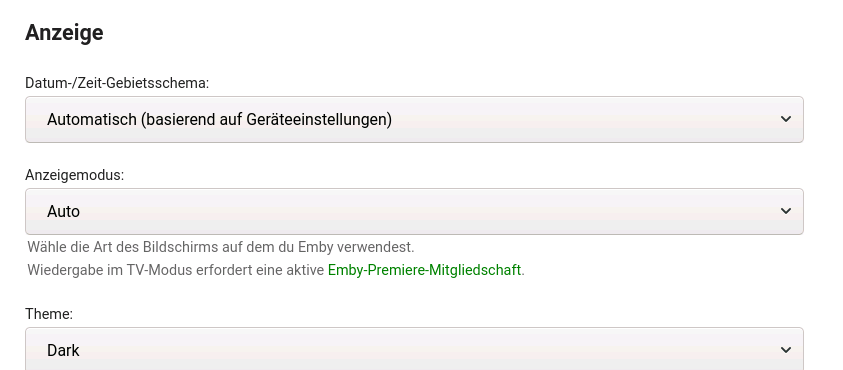
Task: Expand the Anzeigemodus select box
Action: (x=415, y=211)
